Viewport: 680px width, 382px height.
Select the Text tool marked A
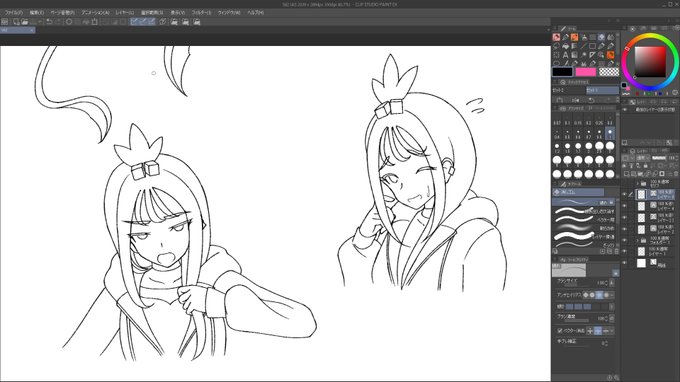point(565,55)
